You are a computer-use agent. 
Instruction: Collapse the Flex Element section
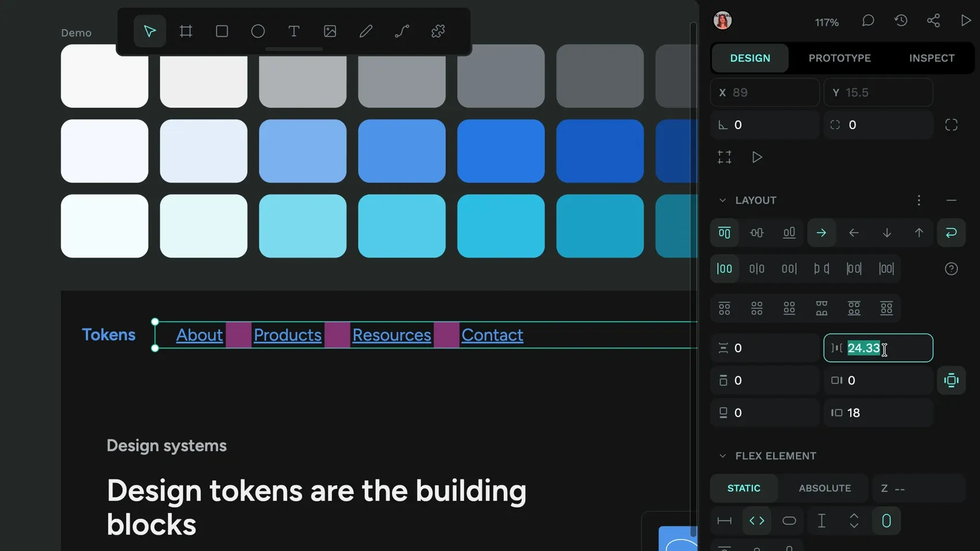point(722,456)
